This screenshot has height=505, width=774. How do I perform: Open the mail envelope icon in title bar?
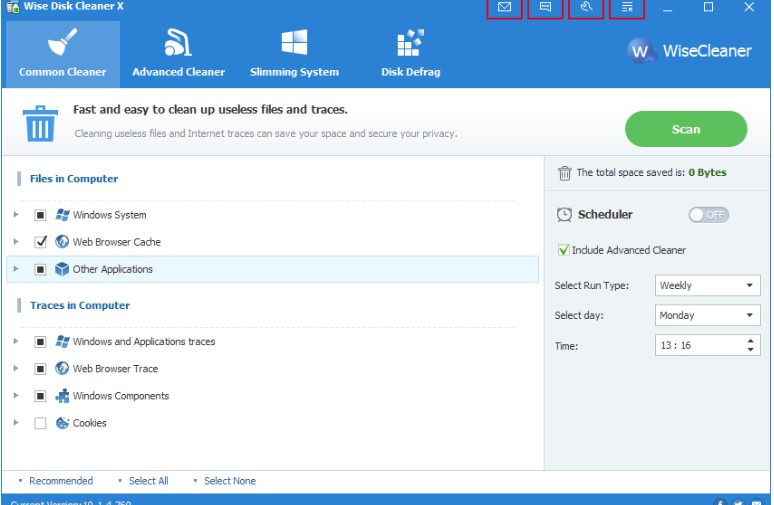[x=504, y=7]
